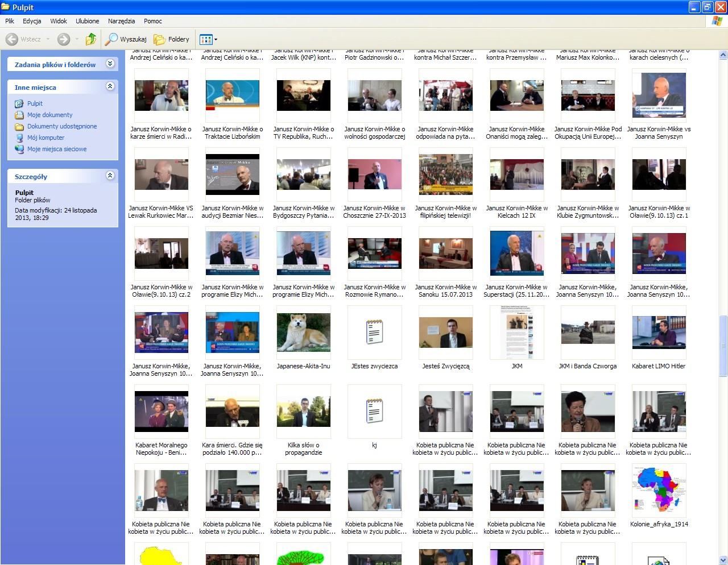Open the Pomoc menu
Screen dimensions: 728x565
pyautogui.click(x=153, y=21)
